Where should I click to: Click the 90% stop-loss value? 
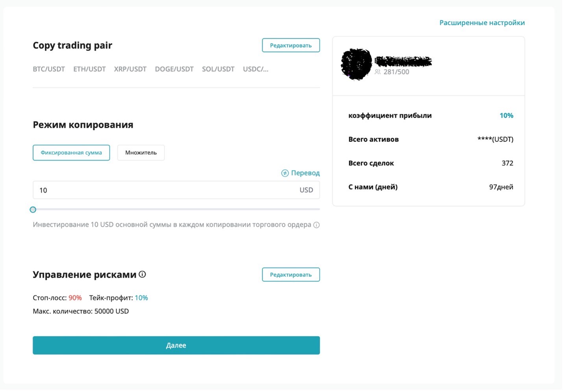pyautogui.click(x=75, y=298)
